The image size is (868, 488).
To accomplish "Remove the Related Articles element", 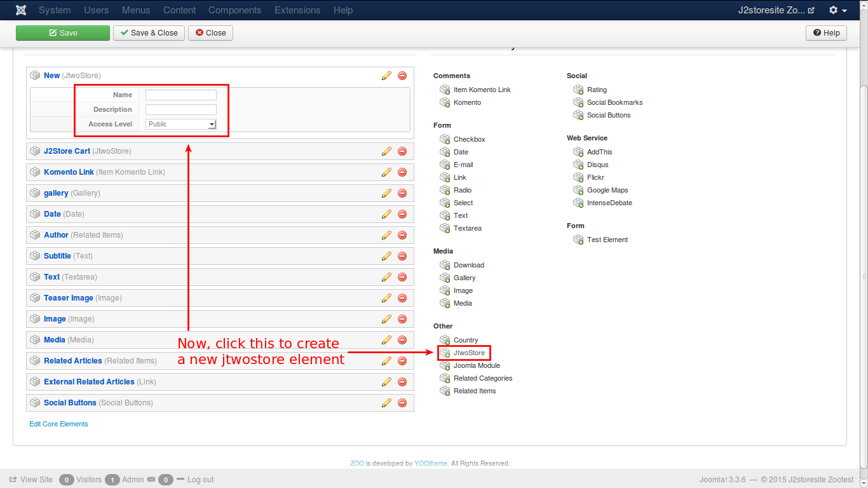I will 402,361.
